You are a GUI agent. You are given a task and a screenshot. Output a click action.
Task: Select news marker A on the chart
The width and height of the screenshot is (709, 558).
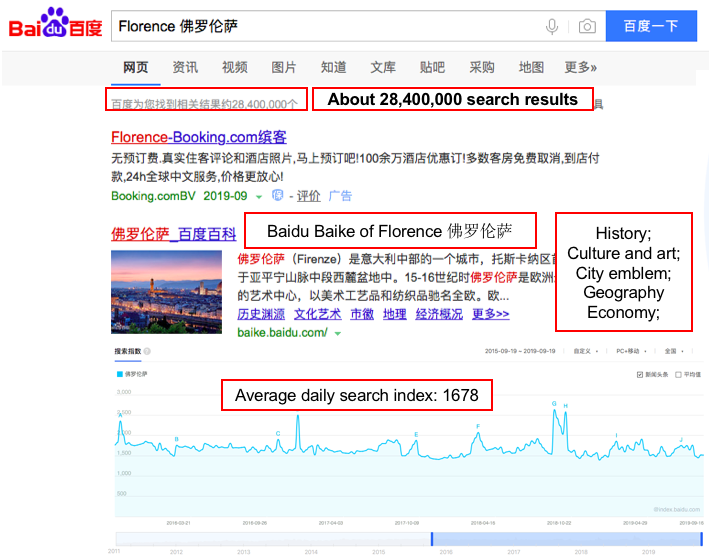click(120, 414)
